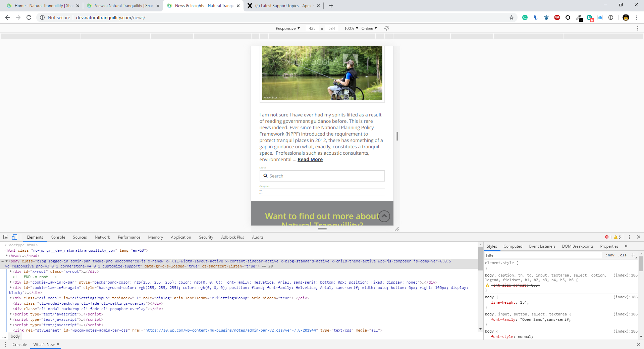The width and height of the screenshot is (644, 349).
Task: Open the Online throttling dropdown
Action: click(x=369, y=29)
